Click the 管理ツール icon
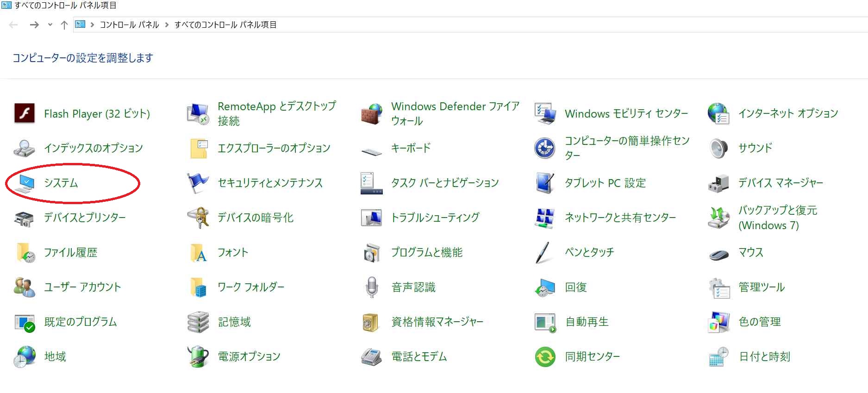This screenshot has width=868, height=393. tap(719, 288)
